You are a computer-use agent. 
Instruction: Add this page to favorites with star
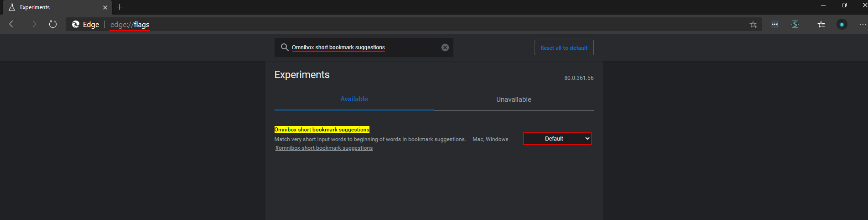(x=753, y=25)
